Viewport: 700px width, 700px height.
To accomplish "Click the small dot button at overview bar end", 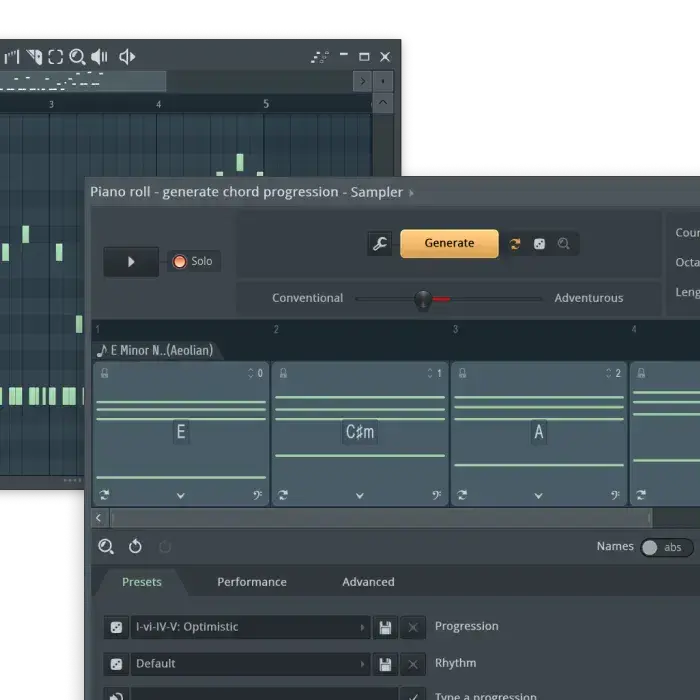I will pyautogui.click(x=383, y=81).
